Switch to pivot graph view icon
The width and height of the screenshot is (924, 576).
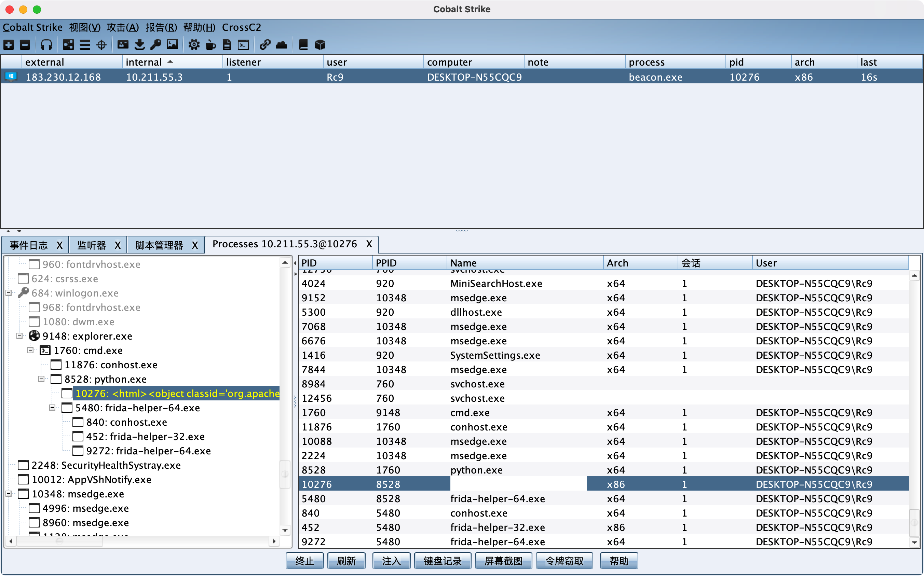[68, 45]
